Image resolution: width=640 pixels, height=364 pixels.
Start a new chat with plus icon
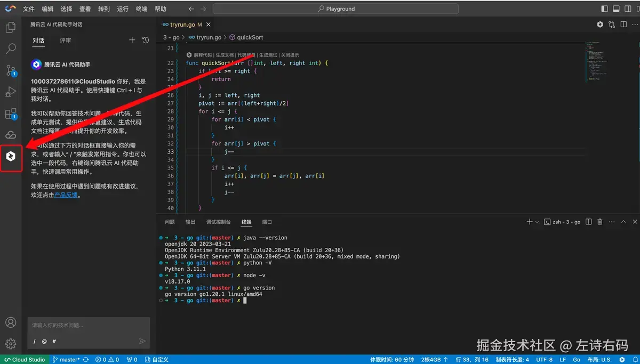132,41
